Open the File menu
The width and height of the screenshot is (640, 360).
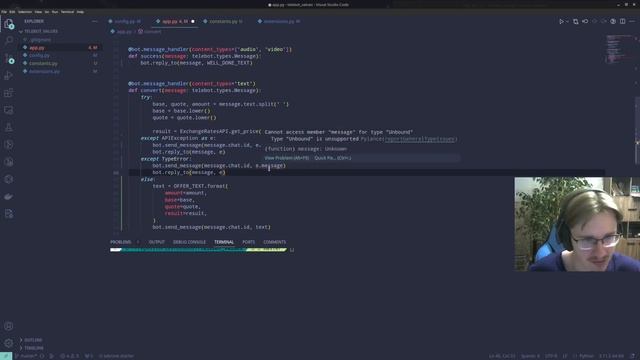pos(4,12)
